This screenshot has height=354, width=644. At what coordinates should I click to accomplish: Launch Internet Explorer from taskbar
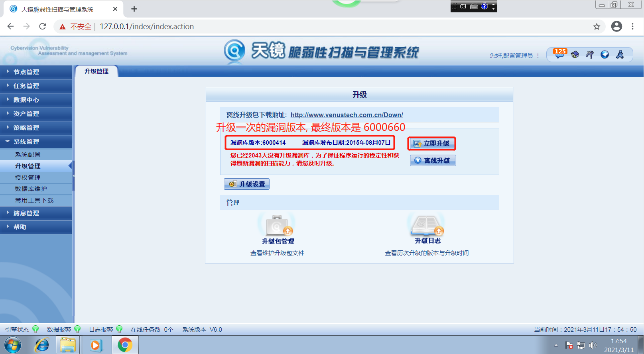41,345
